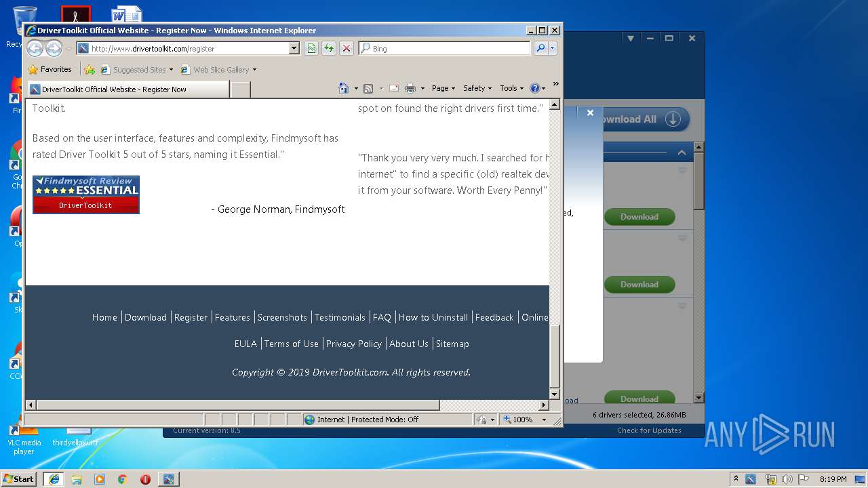Open the address bar URL dropdown
The image size is (868, 488).
pyautogui.click(x=294, y=48)
